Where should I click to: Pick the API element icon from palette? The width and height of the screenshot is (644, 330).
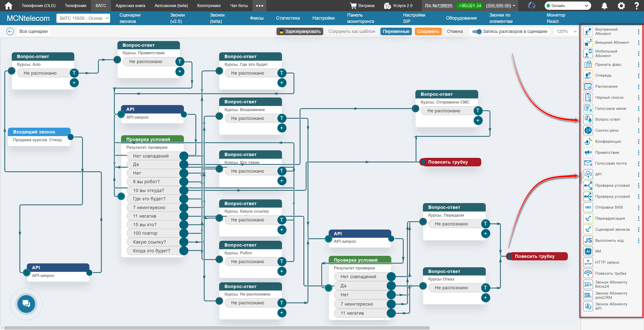click(x=588, y=174)
